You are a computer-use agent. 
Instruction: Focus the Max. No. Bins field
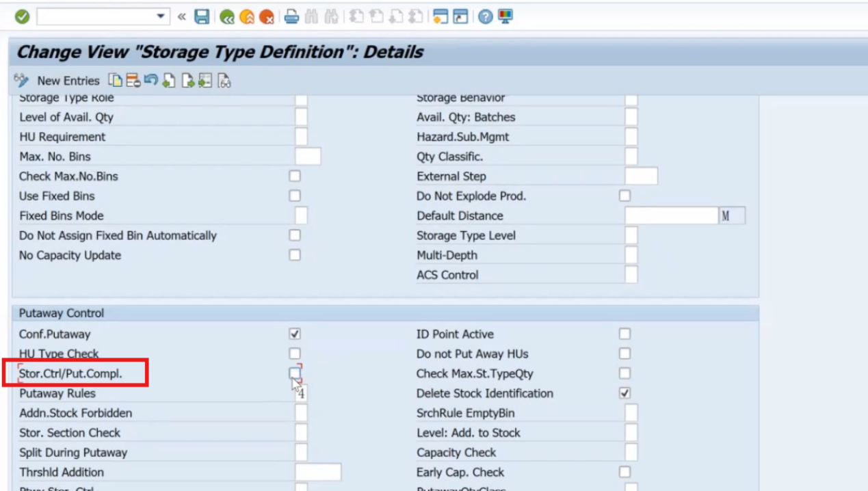[x=308, y=157]
